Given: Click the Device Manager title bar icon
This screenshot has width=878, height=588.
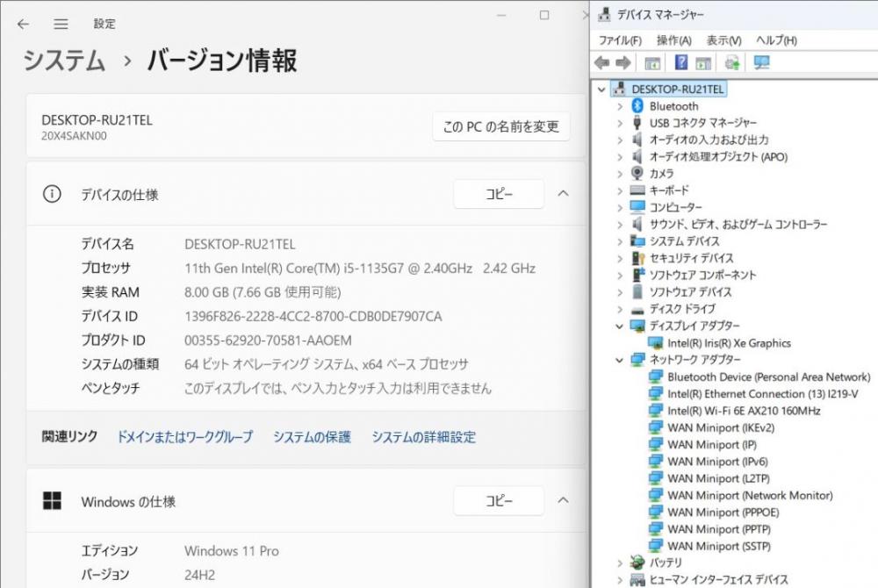Looking at the screenshot, I should click(x=604, y=15).
